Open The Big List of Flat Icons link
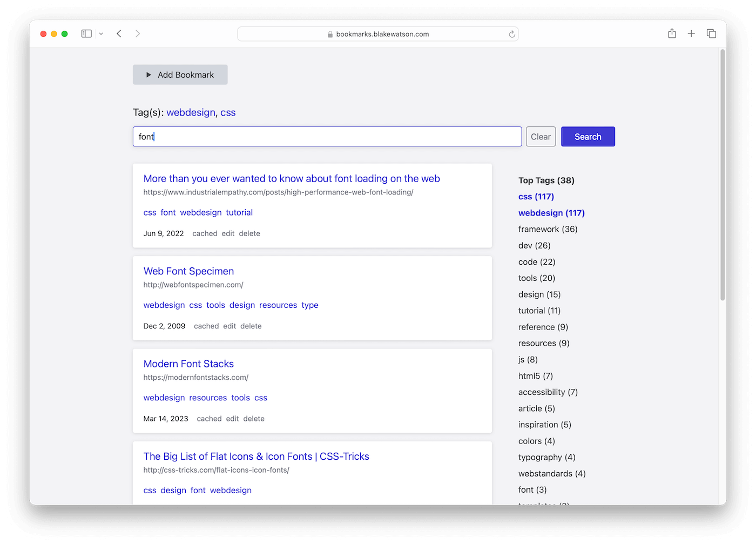This screenshot has height=544, width=756. [256, 456]
